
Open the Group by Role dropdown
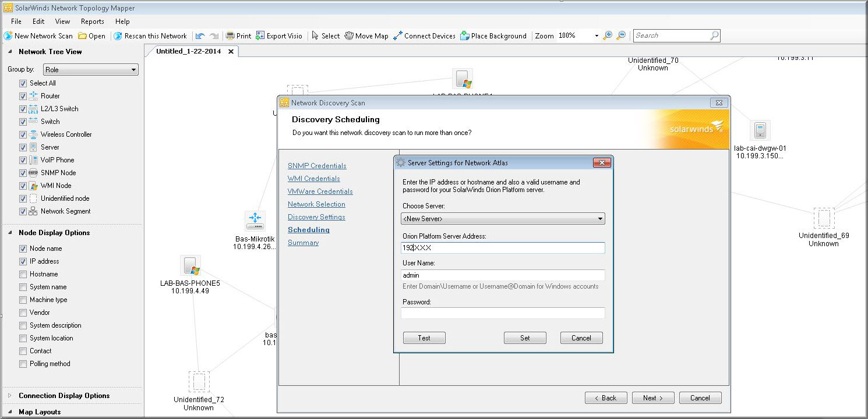[91, 70]
